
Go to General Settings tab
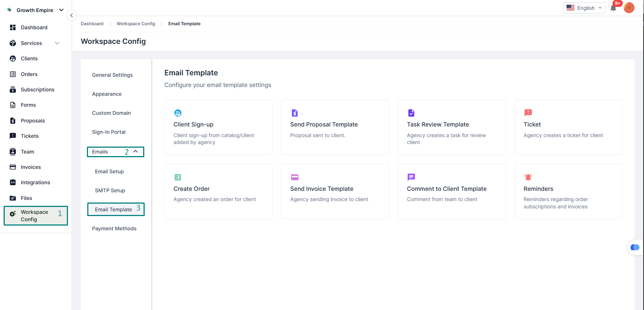112,75
